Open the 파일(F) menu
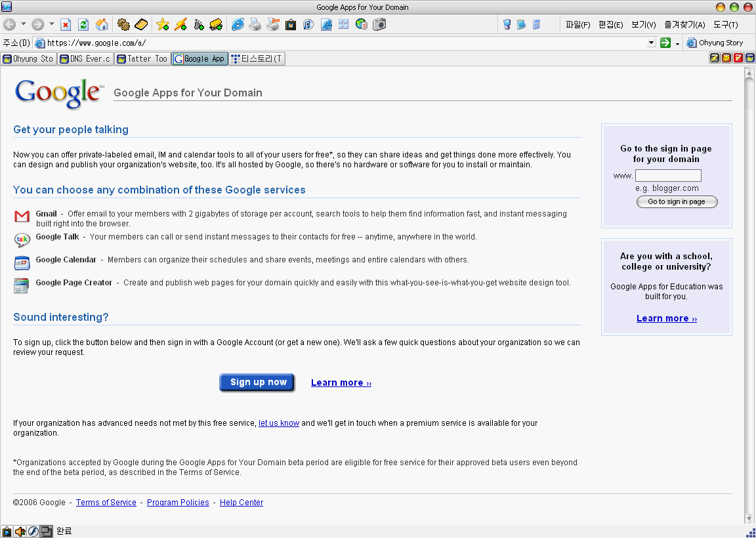 pos(577,25)
